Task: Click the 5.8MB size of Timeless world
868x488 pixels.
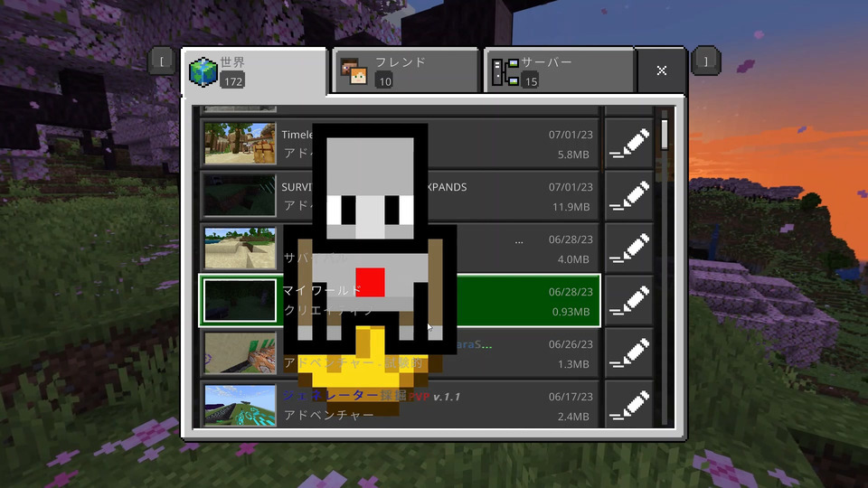Action: (573, 155)
